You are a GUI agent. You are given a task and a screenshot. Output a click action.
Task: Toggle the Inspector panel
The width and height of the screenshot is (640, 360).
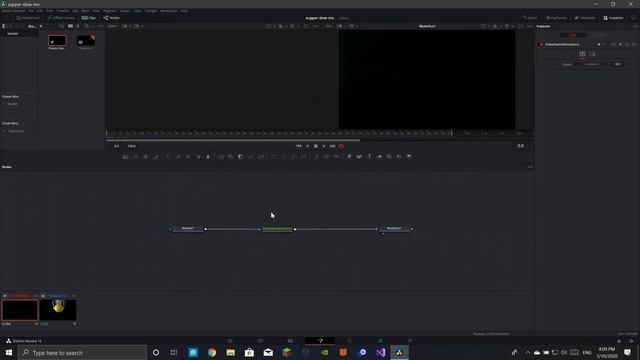point(613,18)
